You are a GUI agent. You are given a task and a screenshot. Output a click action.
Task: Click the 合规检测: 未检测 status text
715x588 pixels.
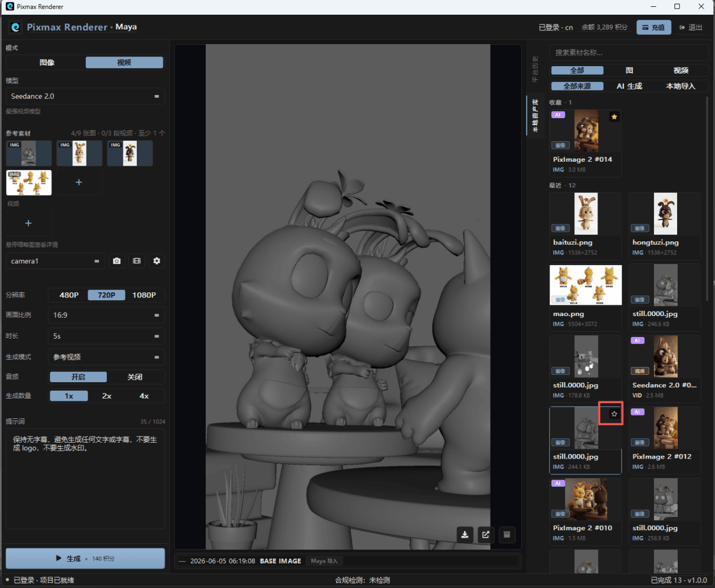point(362,580)
